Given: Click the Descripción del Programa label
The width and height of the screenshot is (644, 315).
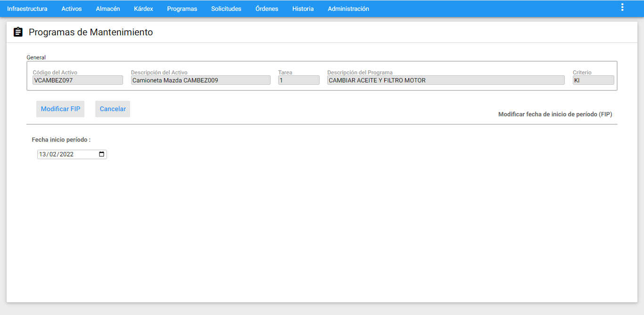Looking at the screenshot, I should click(x=360, y=73).
